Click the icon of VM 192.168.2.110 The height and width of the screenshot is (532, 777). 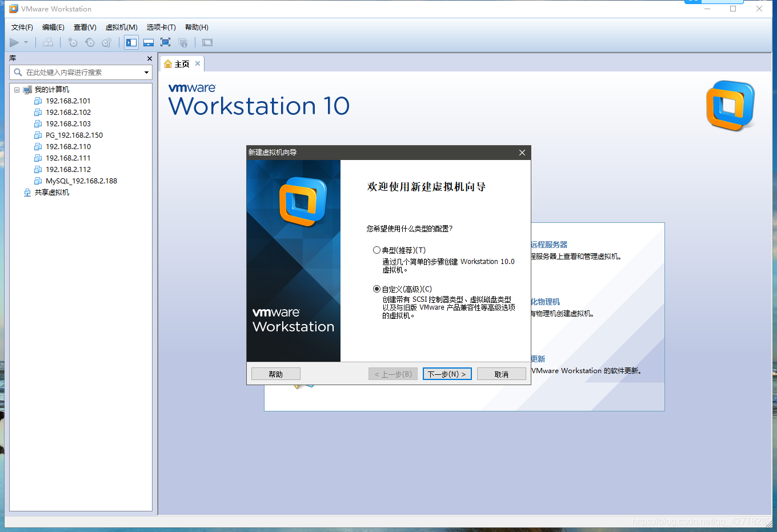[38, 147]
